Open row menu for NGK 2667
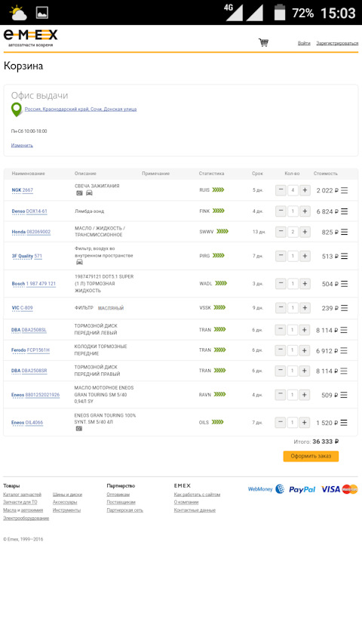 coord(345,190)
